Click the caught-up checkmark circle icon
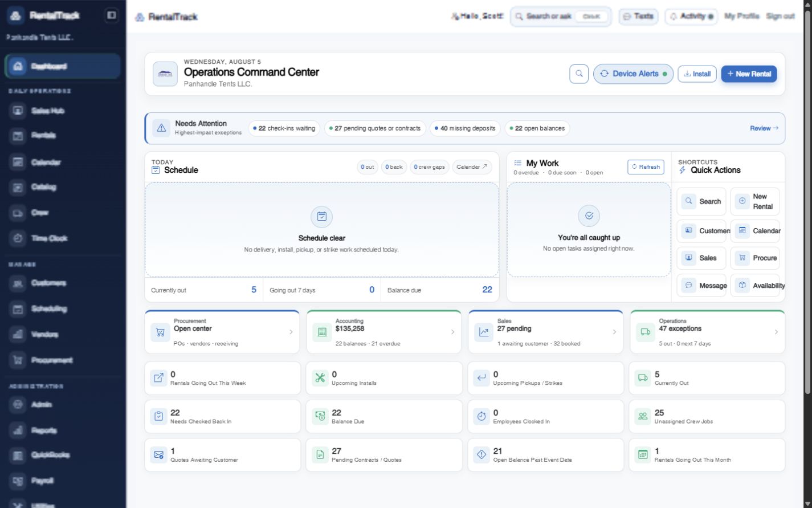The height and width of the screenshot is (508, 812). [x=589, y=216]
